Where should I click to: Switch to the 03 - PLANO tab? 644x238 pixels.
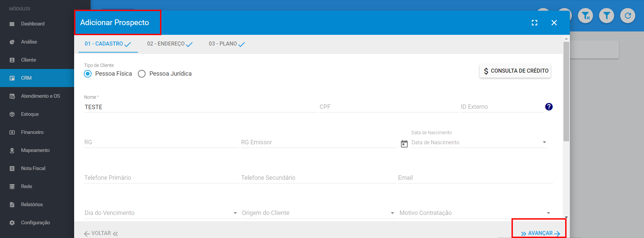[227, 44]
